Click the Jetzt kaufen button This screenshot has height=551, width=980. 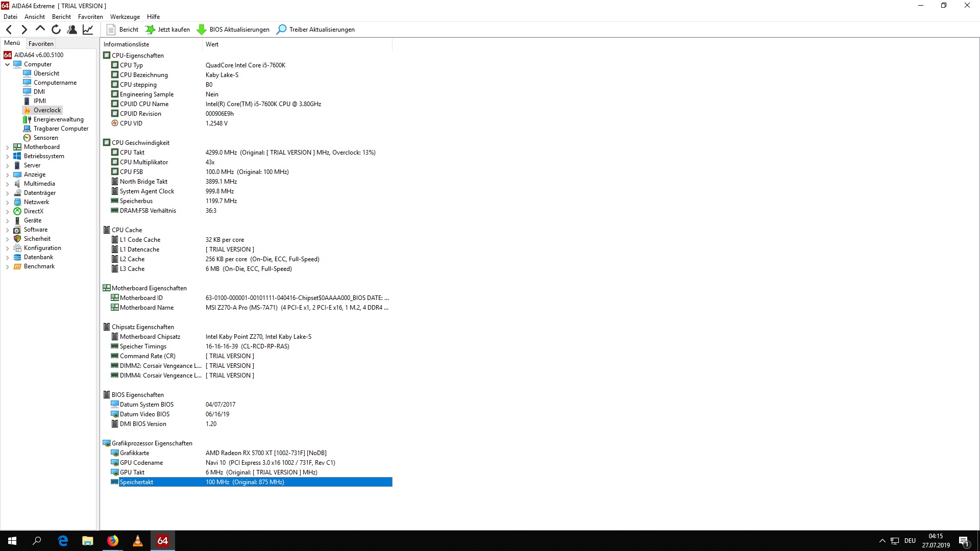click(x=168, y=30)
